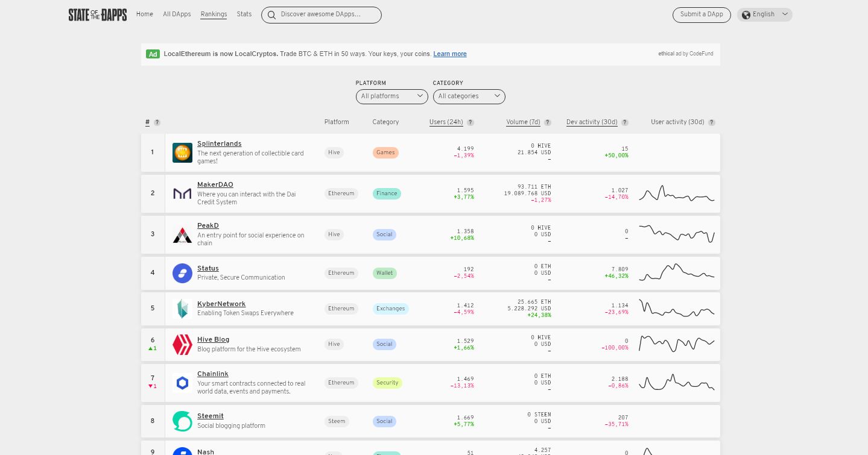Open the Status DApp link

pos(208,268)
